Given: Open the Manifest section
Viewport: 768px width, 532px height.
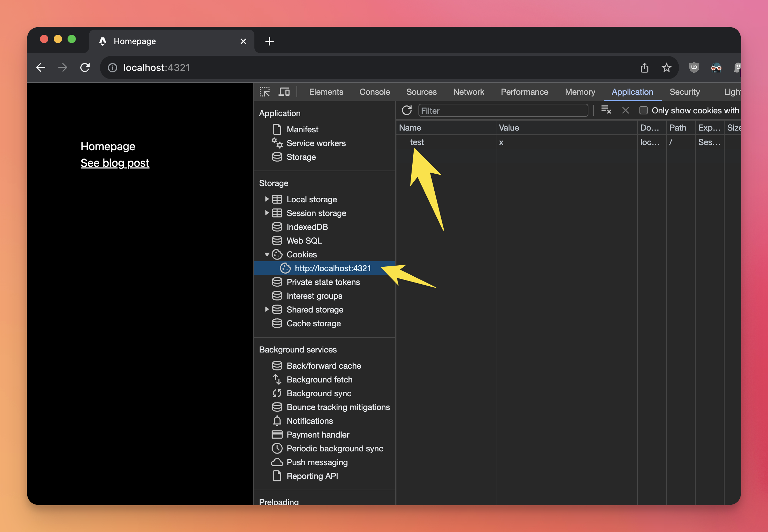Looking at the screenshot, I should (x=302, y=129).
